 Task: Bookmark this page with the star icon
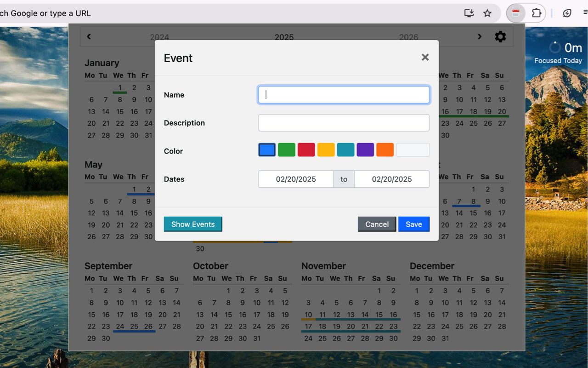tap(487, 13)
